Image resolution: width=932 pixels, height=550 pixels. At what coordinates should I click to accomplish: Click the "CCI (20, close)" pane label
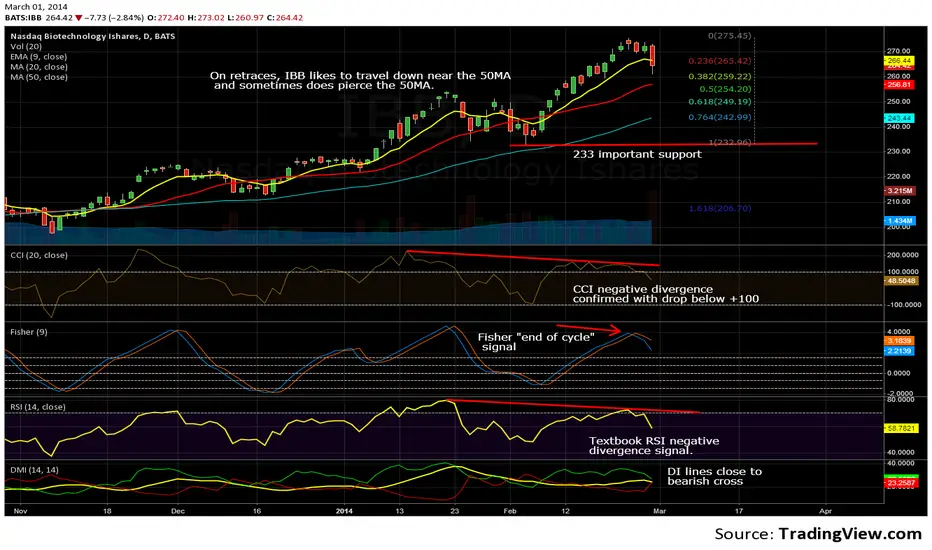[x=39, y=255]
